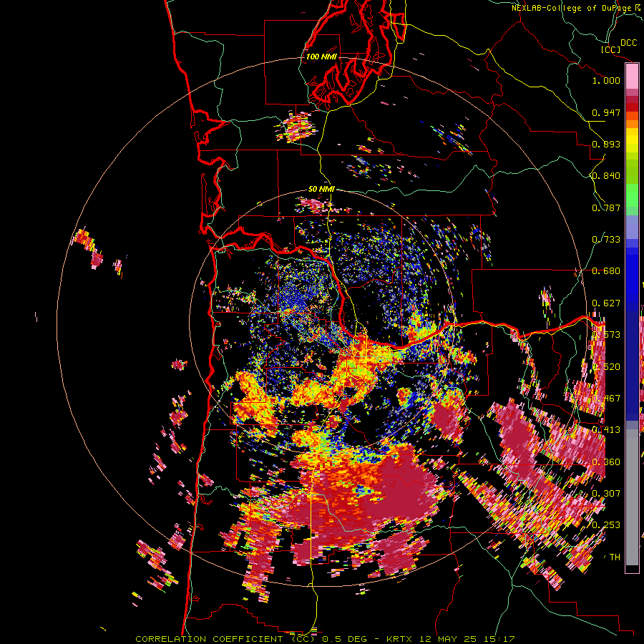644x644 pixels.
Task: Click the 100 NMI range ring label
Action: click(x=321, y=57)
